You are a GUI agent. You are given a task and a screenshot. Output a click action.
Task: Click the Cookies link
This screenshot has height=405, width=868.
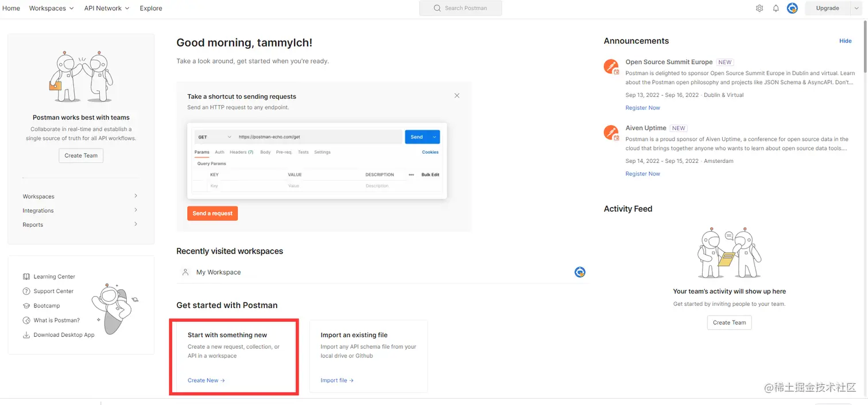(430, 152)
